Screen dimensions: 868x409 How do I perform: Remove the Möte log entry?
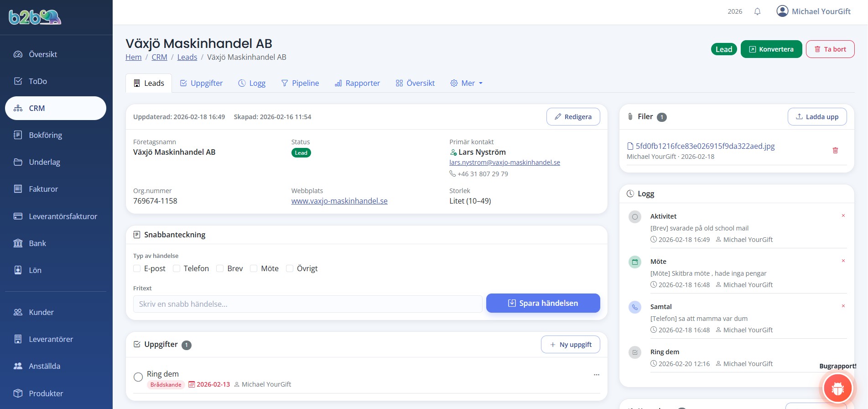click(x=843, y=261)
